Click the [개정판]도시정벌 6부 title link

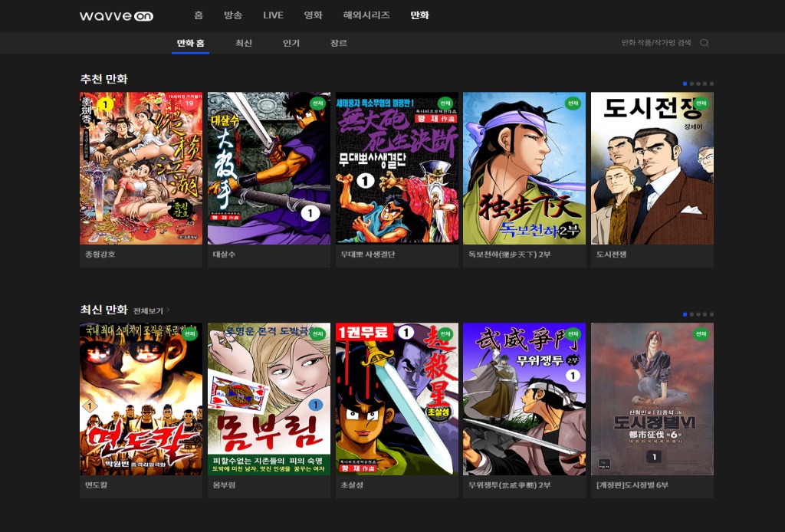(632, 485)
